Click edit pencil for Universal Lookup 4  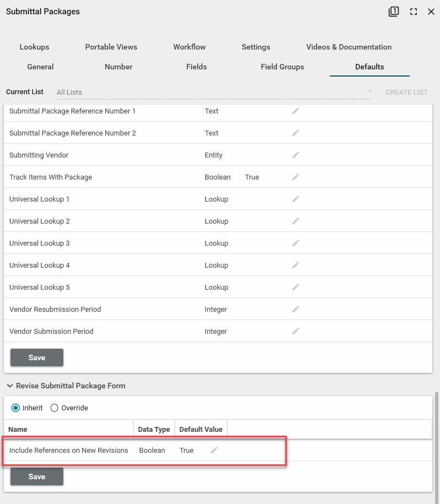[296, 265]
